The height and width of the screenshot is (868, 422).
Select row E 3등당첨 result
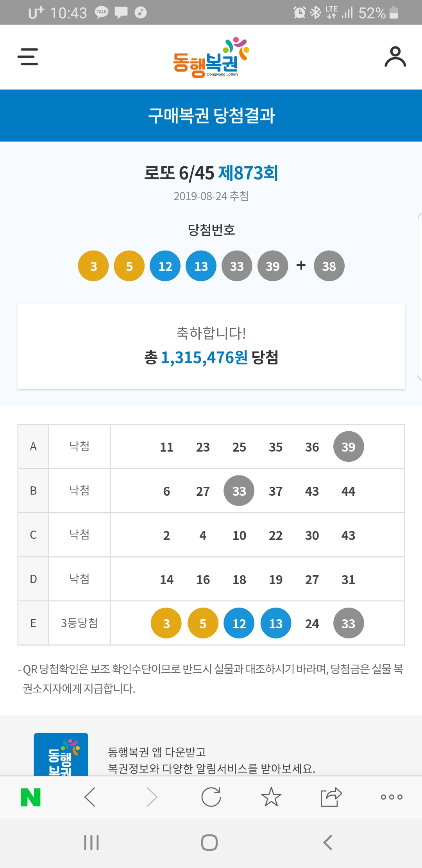point(211,623)
